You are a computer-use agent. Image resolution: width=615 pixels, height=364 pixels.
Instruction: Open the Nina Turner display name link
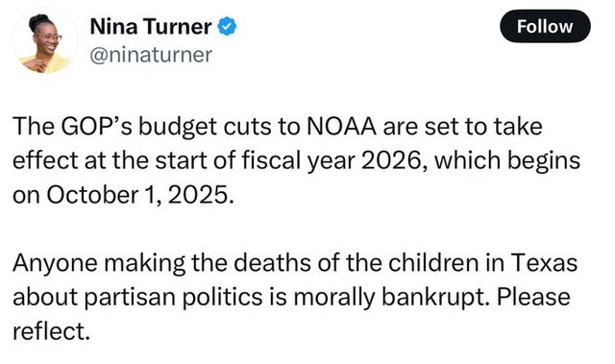click(x=151, y=27)
